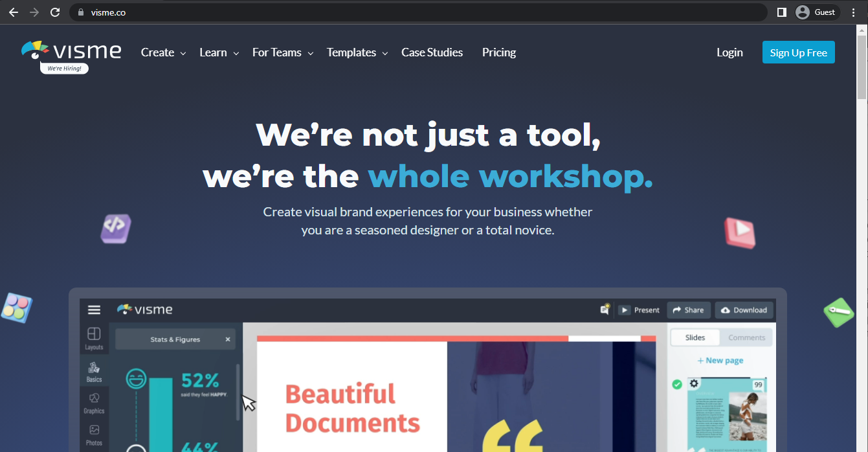Click the Present button in editor
Screen dimensions: 868x452
(639, 310)
